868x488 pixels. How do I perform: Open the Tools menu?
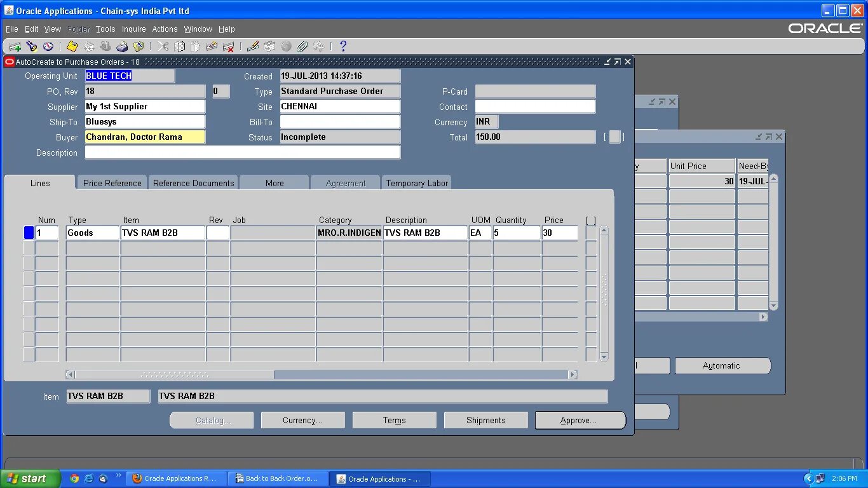[x=105, y=29]
